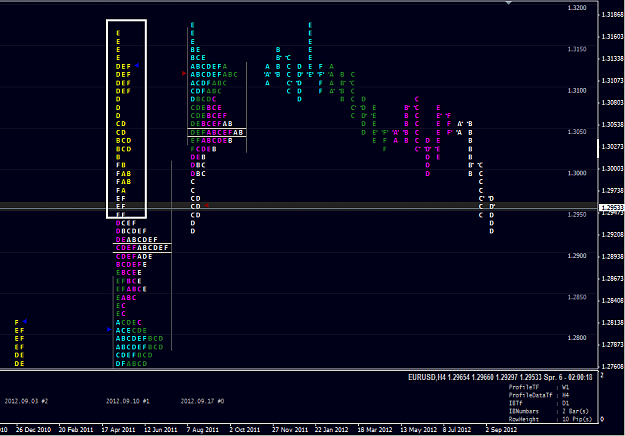The image size is (625, 436).
Task: Click blue arrow marker beside yellow DEF row
Action: [137, 65]
